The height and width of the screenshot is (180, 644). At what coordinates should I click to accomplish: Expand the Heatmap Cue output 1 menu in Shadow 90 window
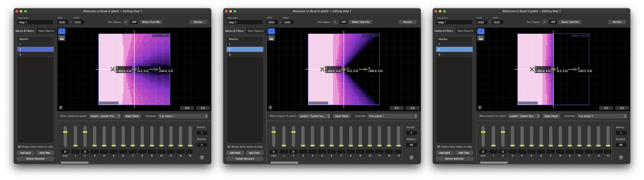tap(602, 116)
